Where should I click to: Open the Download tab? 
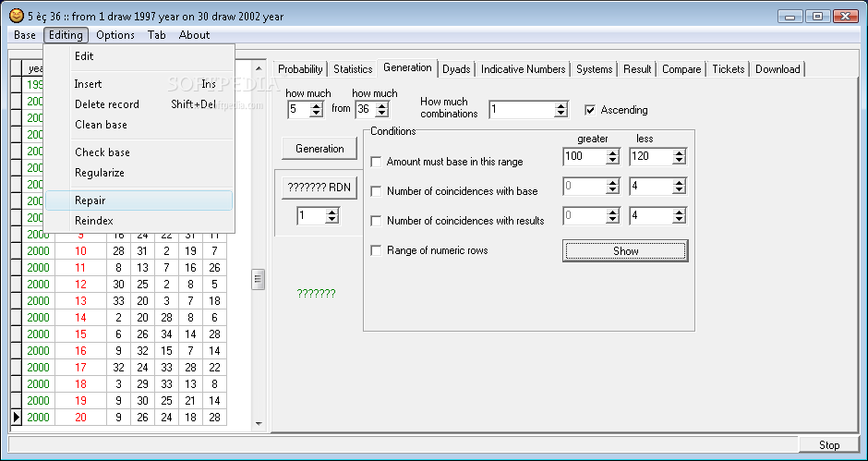[x=778, y=69]
